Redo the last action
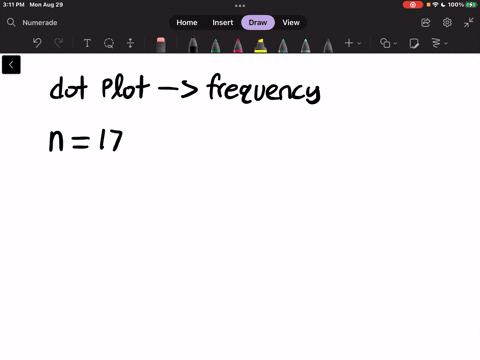This screenshot has width=480, height=360. pyautogui.click(x=59, y=43)
